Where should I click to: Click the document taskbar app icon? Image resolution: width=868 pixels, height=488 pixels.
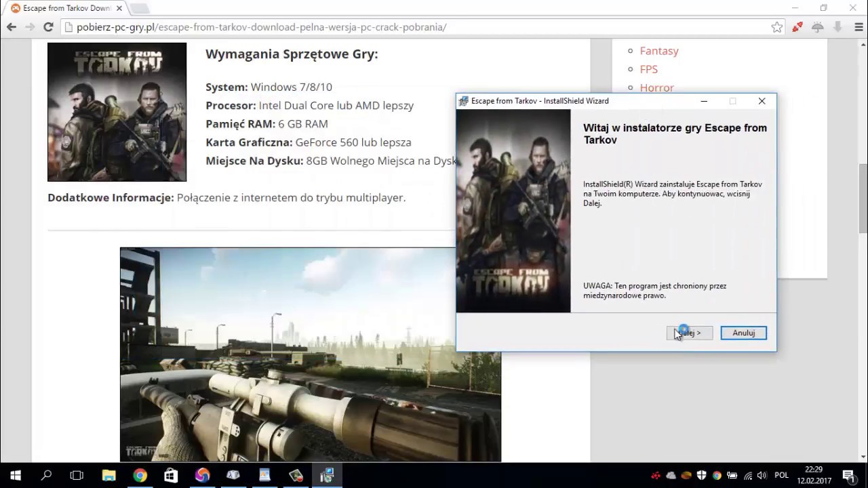tap(264, 475)
